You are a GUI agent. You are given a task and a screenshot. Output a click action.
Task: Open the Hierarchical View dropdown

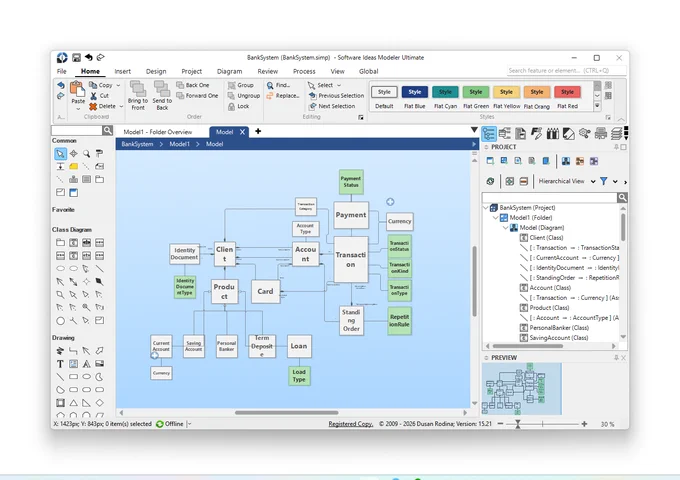pyautogui.click(x=593, y=181)
